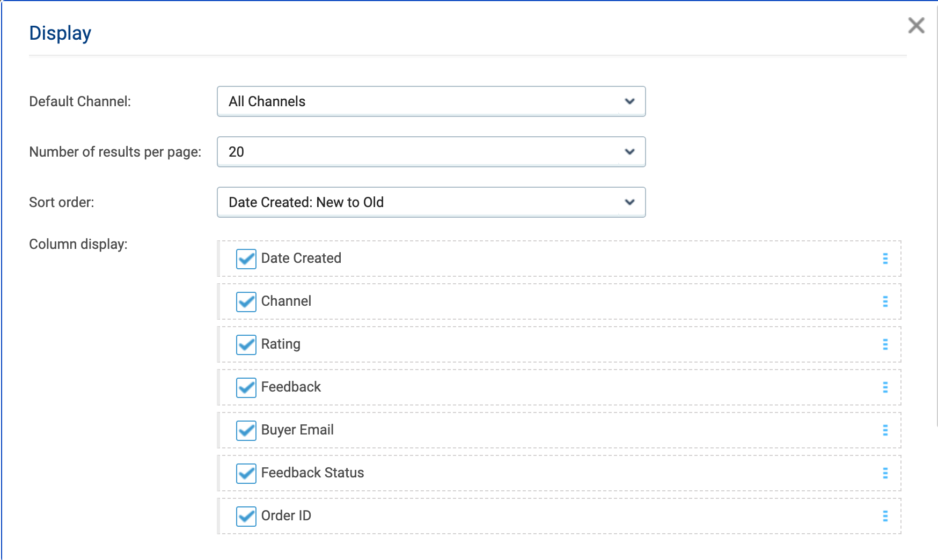Click the Feedback column label text

pos(291,387)
